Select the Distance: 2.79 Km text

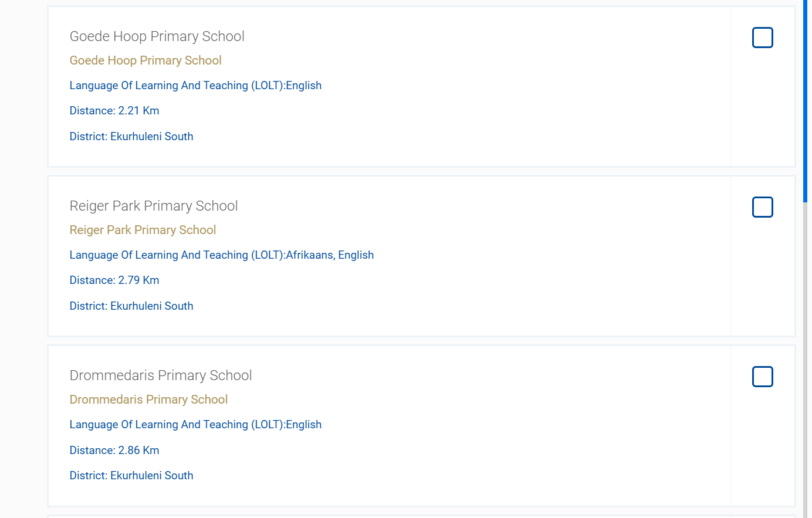click(x=114, y=280)
